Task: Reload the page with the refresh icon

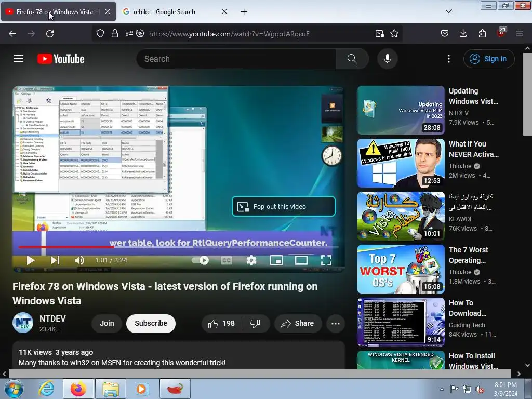Action: click(x=50, y=34)
